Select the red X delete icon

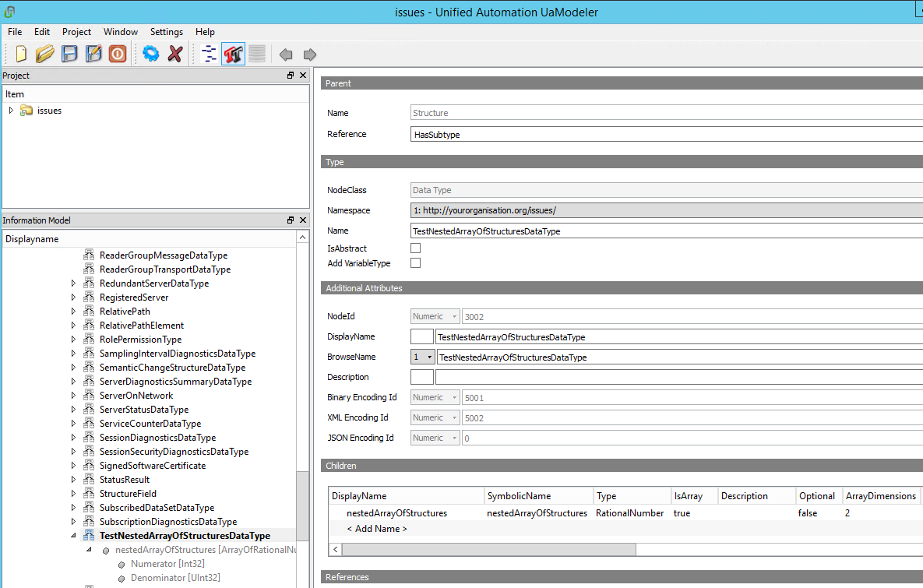174,54
